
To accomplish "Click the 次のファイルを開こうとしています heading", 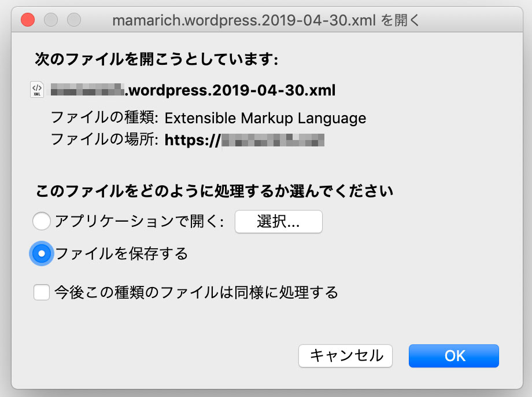I will coord(157,59).
